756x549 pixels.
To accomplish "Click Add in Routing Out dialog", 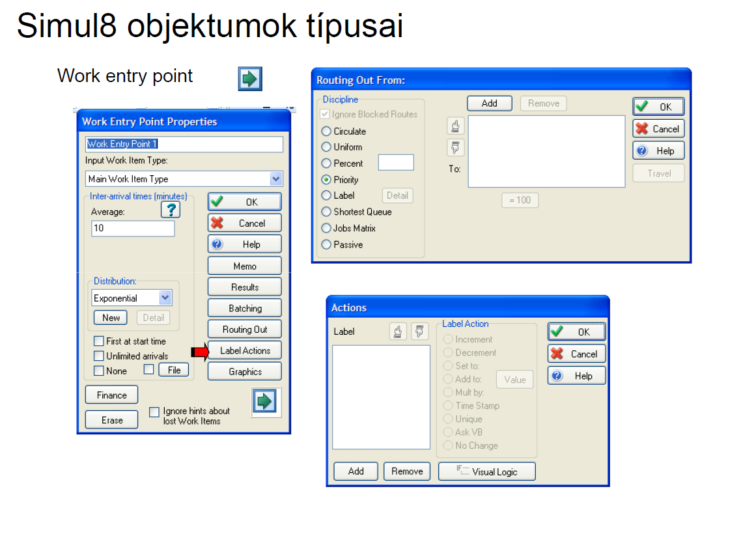I will pyautogui.click(x=490, y=103).
